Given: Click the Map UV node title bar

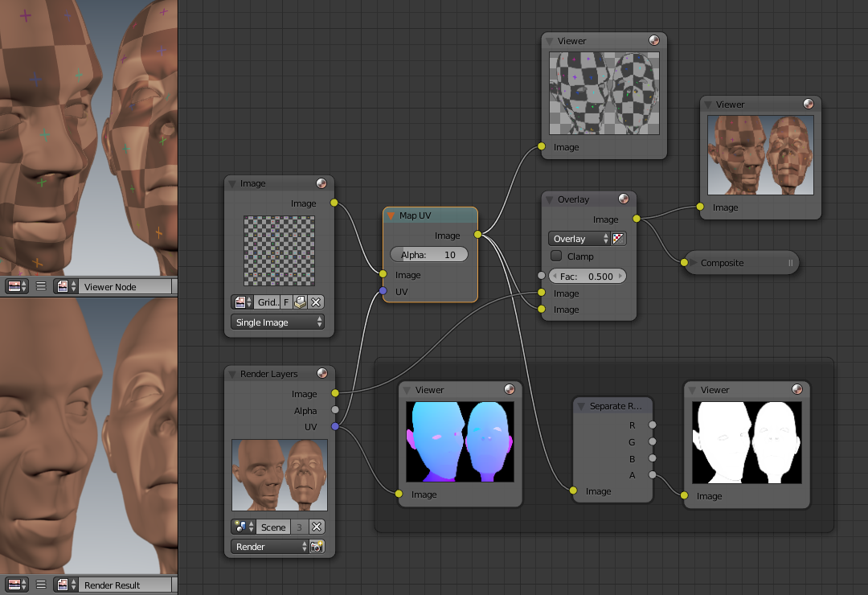Looking at the screenshot, I should pos(430,215).
